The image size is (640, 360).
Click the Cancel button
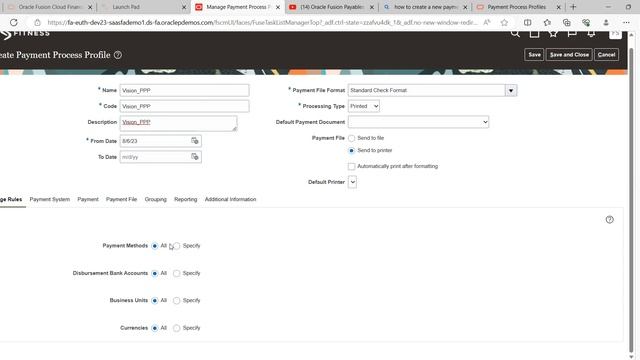tap(606, 55)
